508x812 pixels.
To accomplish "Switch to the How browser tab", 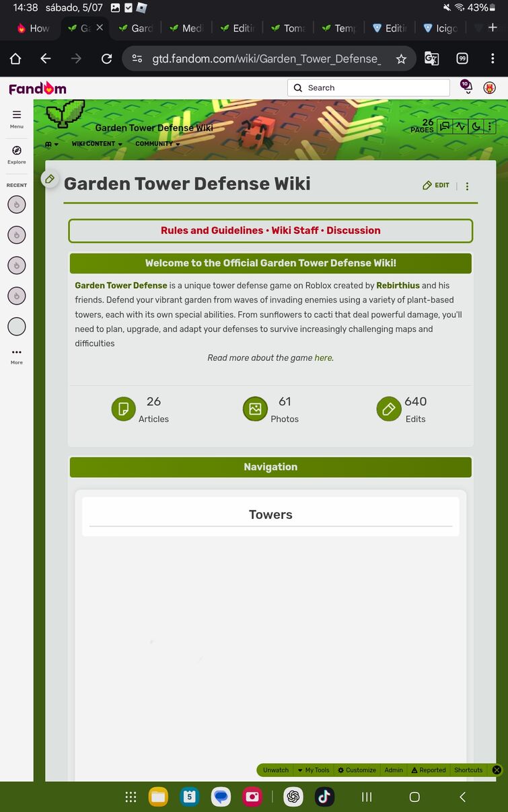I will tap(34, 28).
